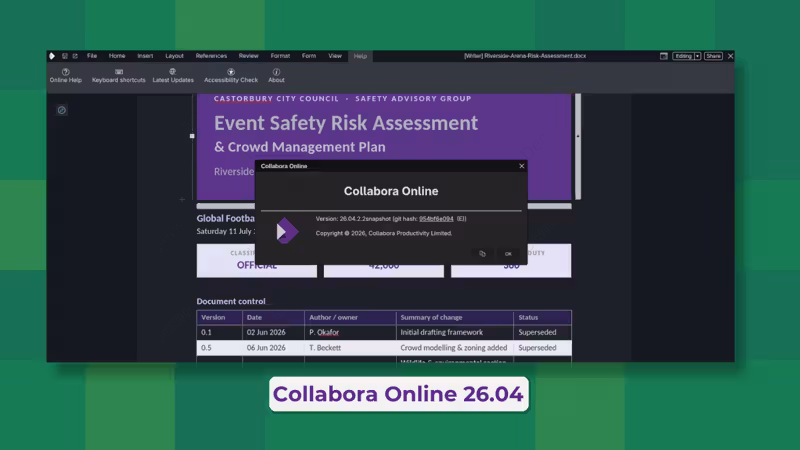Image resolution: width=800 pixels, height=450 pixels.
Task: Run the Accessibility Check
Action: click(x=231, y=76)
